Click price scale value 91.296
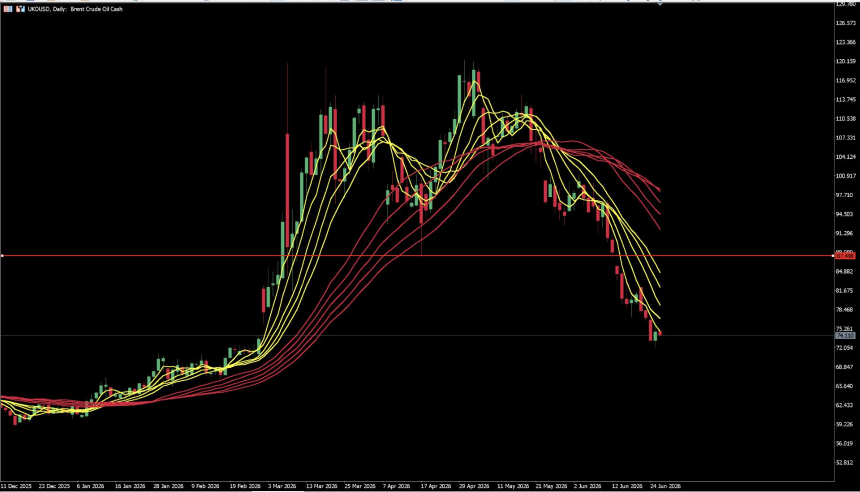 click(x=845, y=233)
